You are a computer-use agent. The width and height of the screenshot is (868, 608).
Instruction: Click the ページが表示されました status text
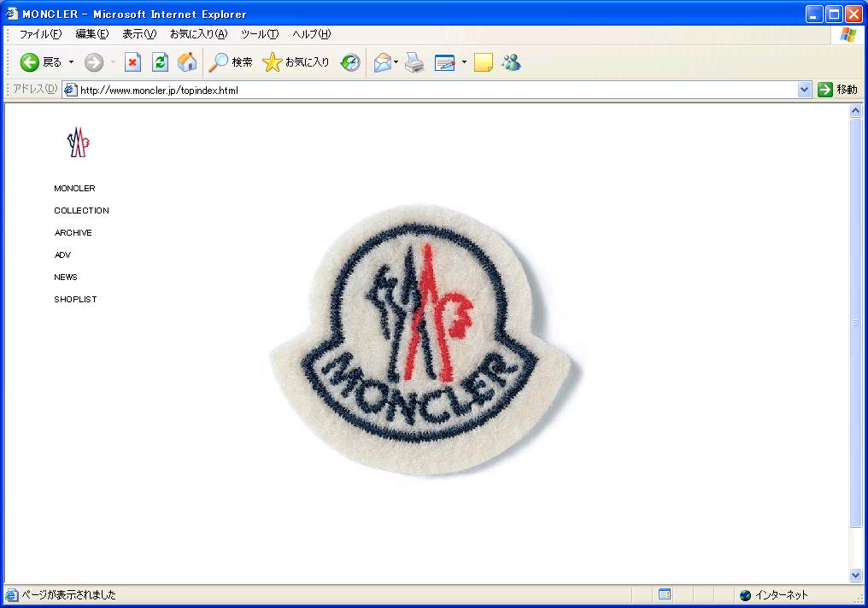pyautogui.click(x=68, y=595)
